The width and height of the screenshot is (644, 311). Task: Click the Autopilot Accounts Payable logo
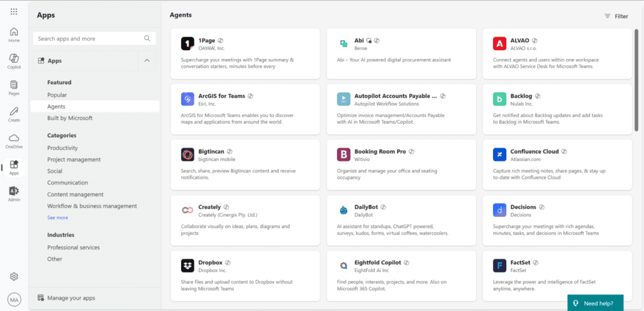click(x=343, y=99)
